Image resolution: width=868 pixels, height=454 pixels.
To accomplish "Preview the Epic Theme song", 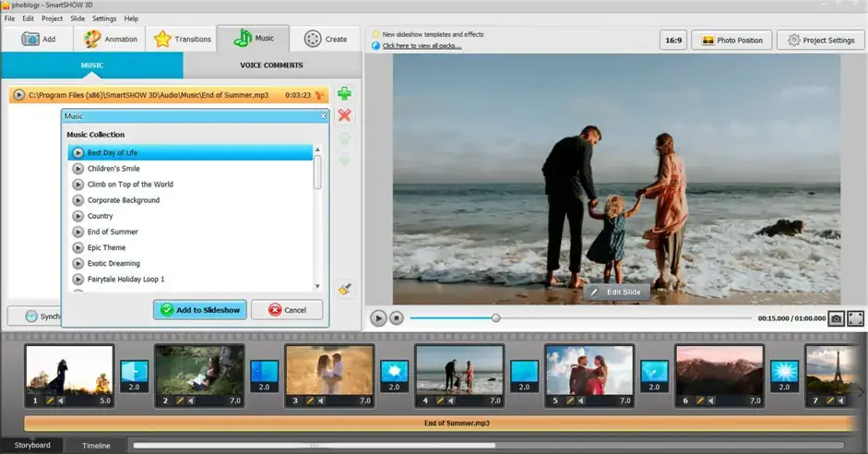I will (x=78, y=247).
